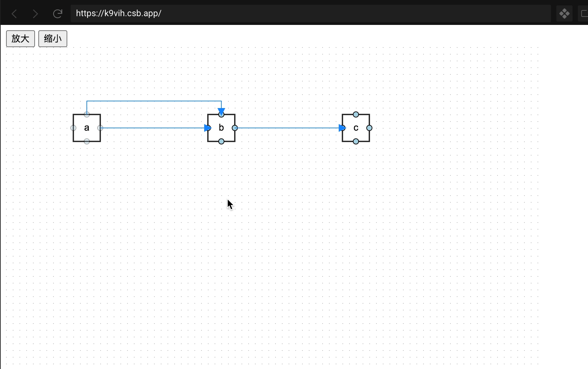This screenshot has height=369, width=588.
Task: Click the left port of node c
Action: 342,128
